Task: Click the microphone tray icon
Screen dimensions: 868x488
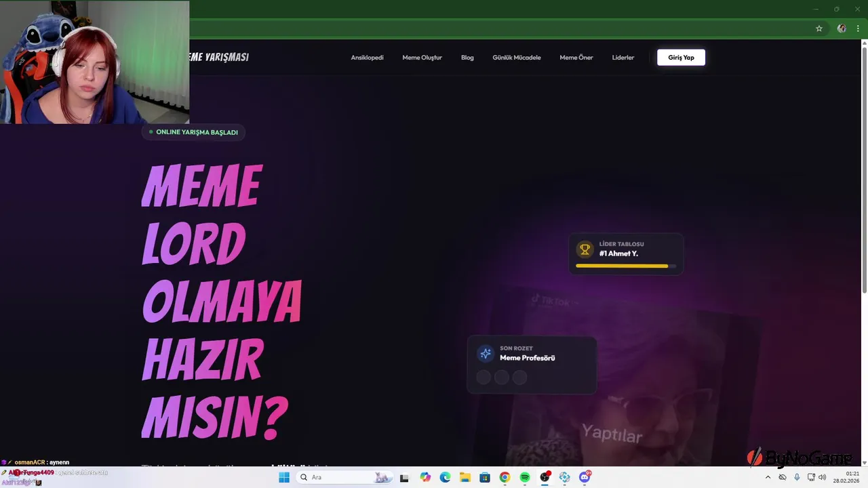Action: point(797,477)
